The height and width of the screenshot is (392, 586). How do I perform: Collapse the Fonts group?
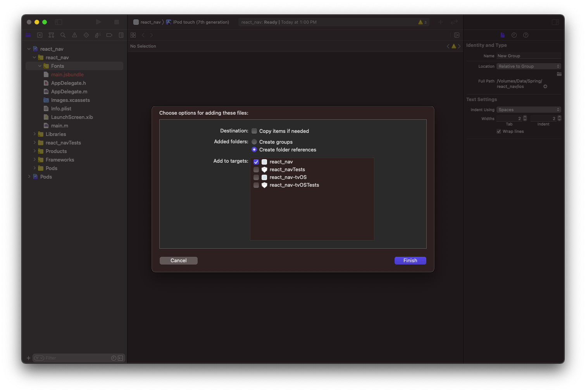pyautogui.click(x=40, y=66)
